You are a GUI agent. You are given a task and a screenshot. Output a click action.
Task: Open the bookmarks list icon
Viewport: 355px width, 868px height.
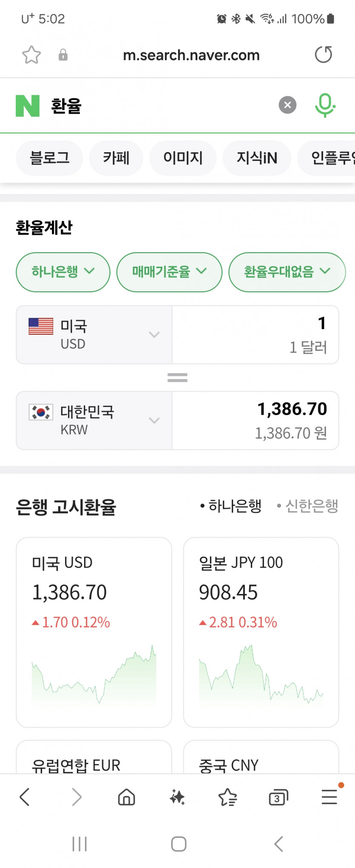pos(227,797)
